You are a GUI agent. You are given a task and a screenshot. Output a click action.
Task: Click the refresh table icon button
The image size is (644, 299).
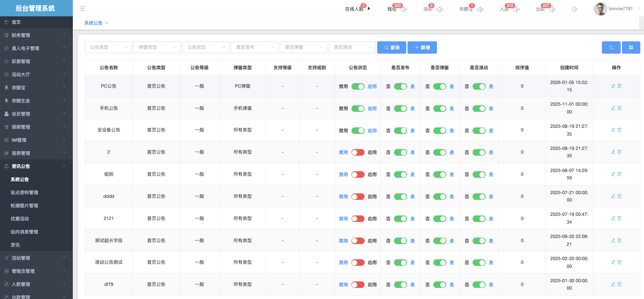611,48
